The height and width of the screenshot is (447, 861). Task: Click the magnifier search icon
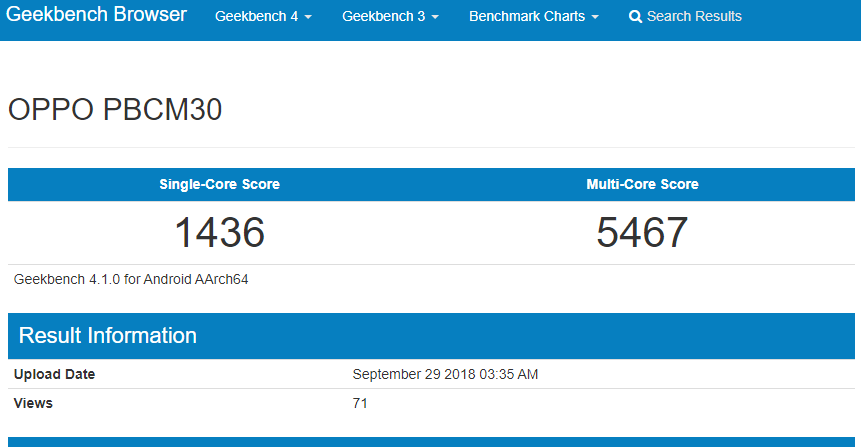tap(635, 17)
